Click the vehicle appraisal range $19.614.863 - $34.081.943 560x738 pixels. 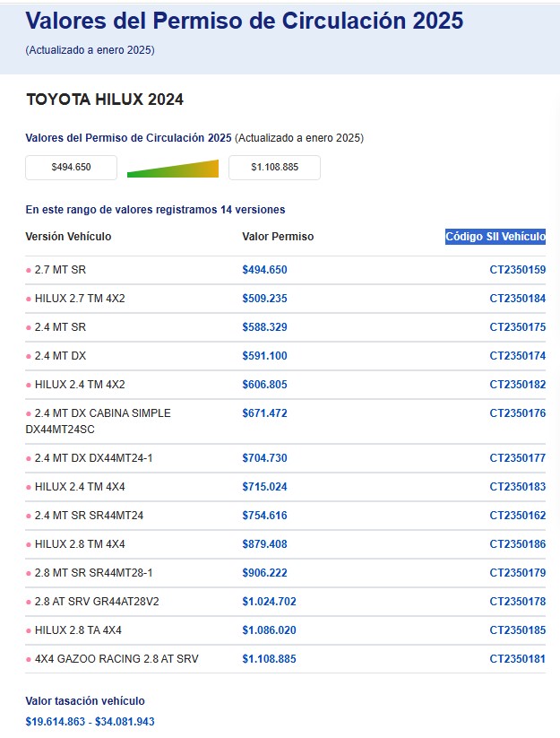90,721
